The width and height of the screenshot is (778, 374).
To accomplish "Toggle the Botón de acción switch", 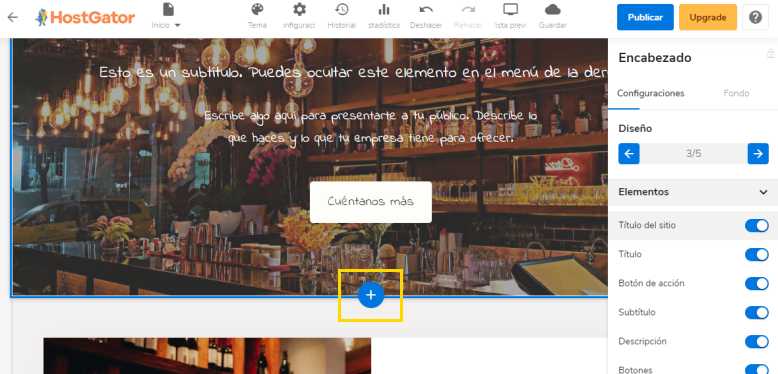I will pyautogui.click(x=757, y=284).
